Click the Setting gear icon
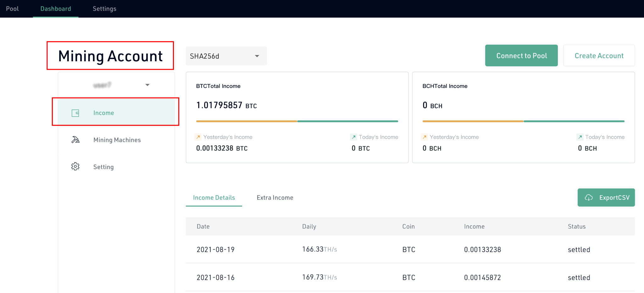The height and width of the screenshot is (293, 644). click(x=75, y=167)
